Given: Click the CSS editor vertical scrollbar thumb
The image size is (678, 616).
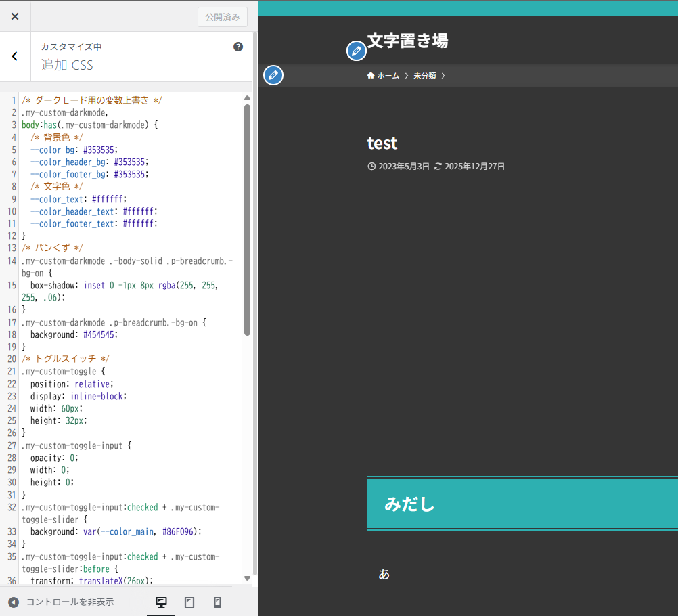Looking at the screenshot, I should tap(247, 217).
